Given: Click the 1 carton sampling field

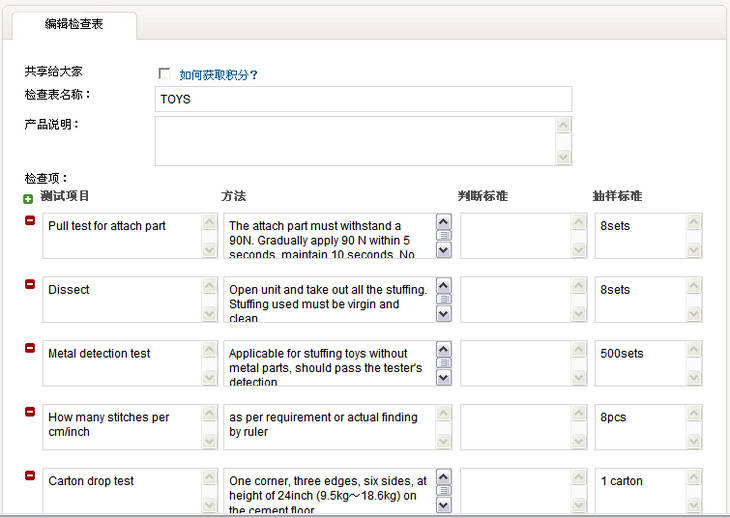Looking at the screenshot, I should tap(640, 491).
